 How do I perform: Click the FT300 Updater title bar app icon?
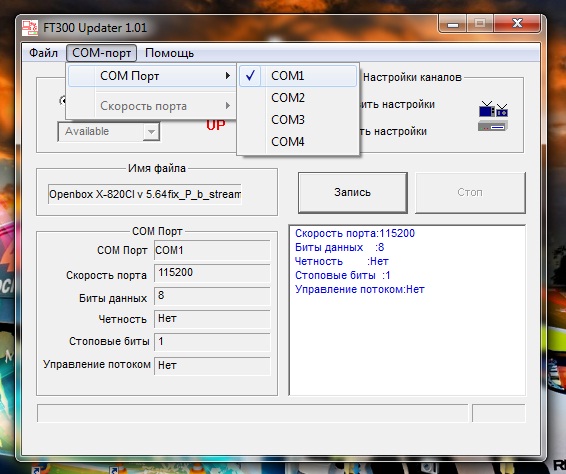30,28
